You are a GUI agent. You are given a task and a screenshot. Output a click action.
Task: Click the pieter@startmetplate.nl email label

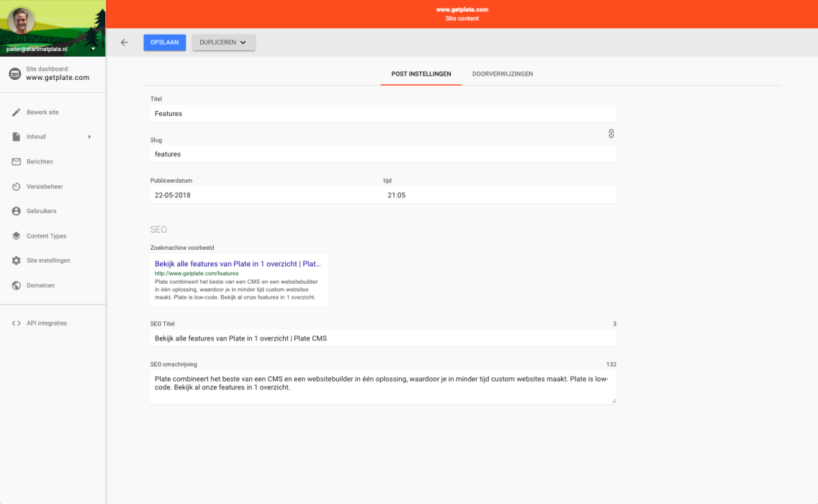tap(37, 49)
